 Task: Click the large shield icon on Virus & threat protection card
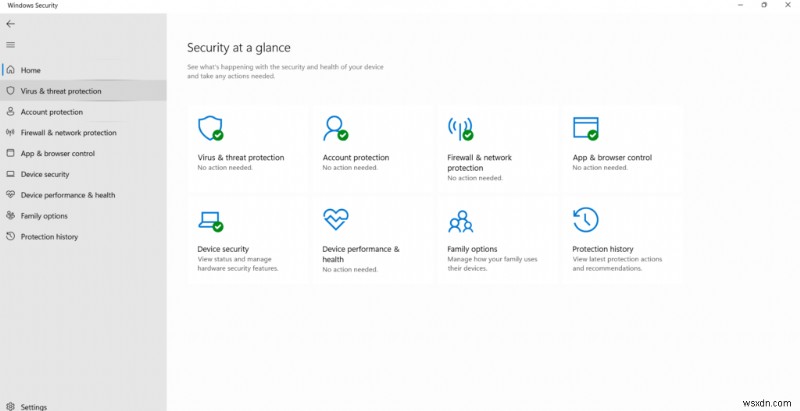pos(210,128)
